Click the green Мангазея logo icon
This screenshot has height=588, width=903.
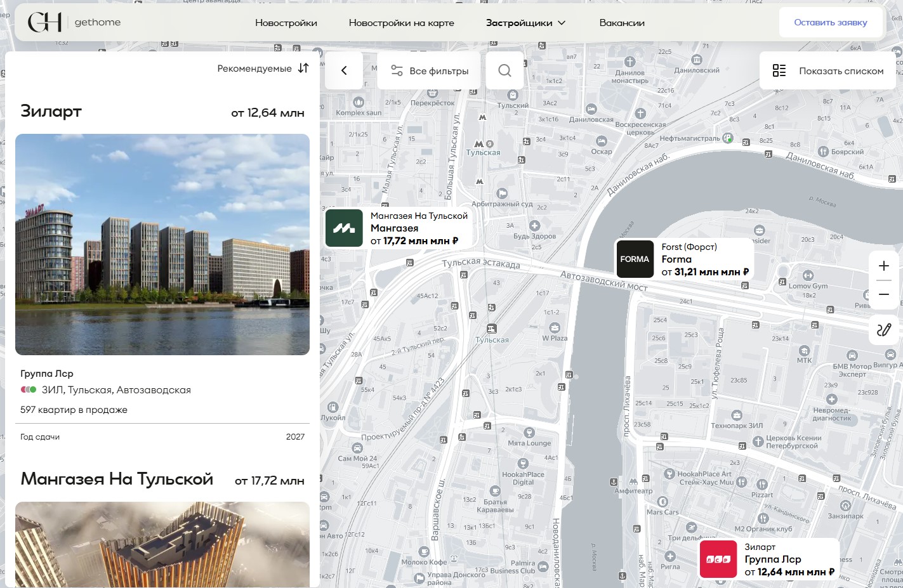pyautogui.click(x=344, y=228)
